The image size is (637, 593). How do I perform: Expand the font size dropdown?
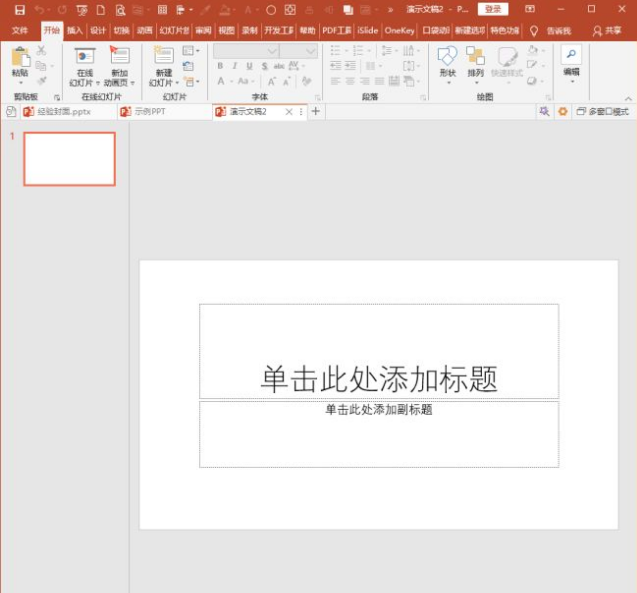point(312,51)
